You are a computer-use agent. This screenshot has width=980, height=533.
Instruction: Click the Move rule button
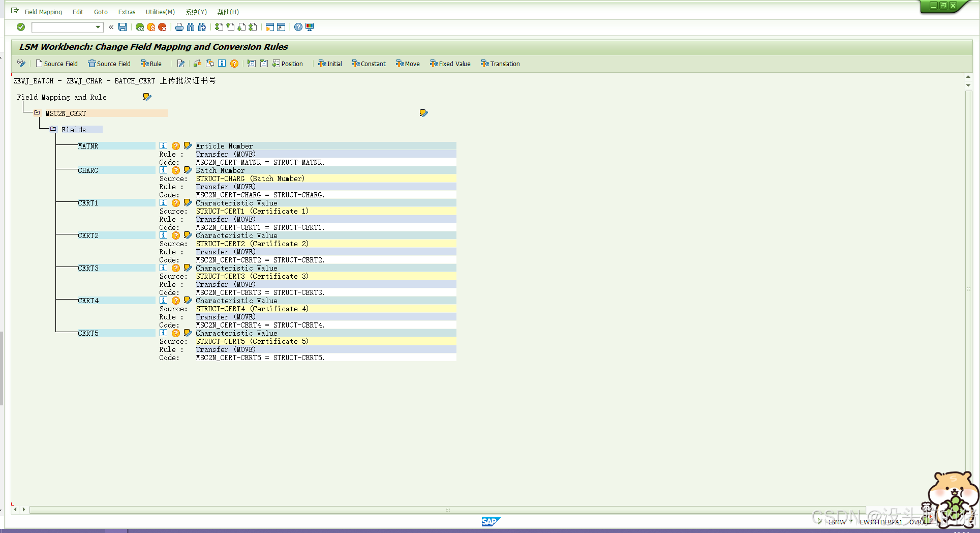point(408,64)
